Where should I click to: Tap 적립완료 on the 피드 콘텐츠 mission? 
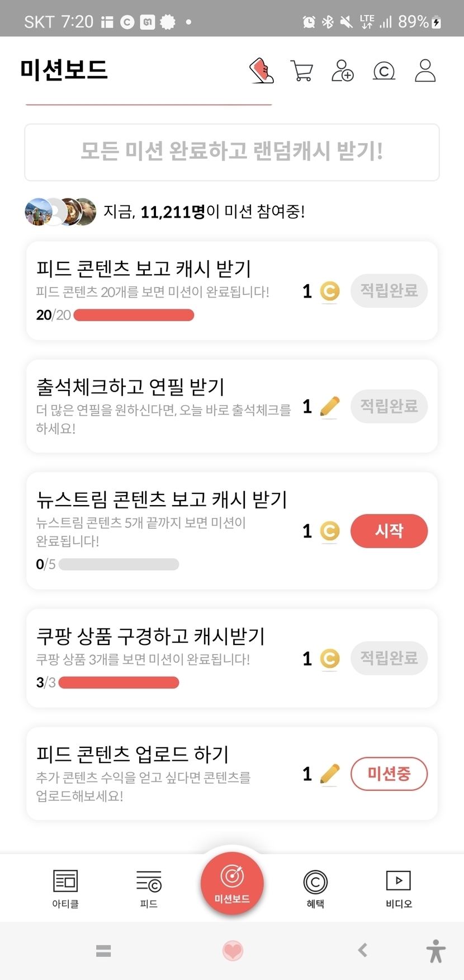pos(389,291)
